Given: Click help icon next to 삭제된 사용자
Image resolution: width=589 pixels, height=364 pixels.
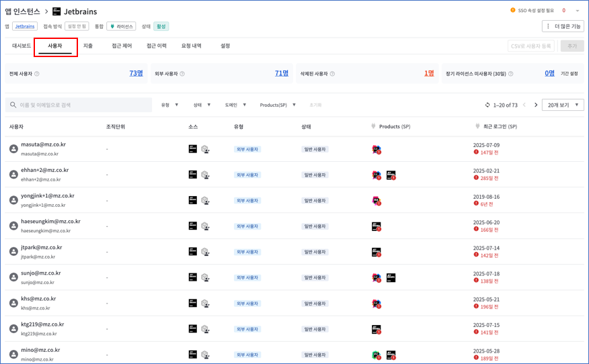Looking at the screenshot, I should (x=332, y=74).
